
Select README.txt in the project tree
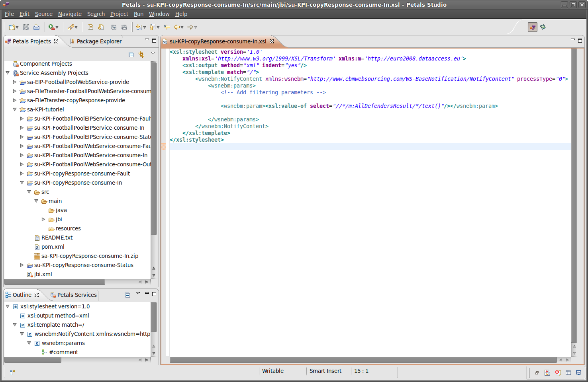tap(57, 238)
